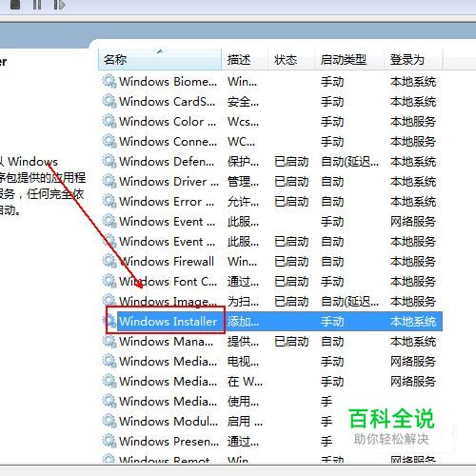This screenshot has height=476, width=476.
Task: Click the 允许... description of Windows Error
Action: click(x=243, y=201)
